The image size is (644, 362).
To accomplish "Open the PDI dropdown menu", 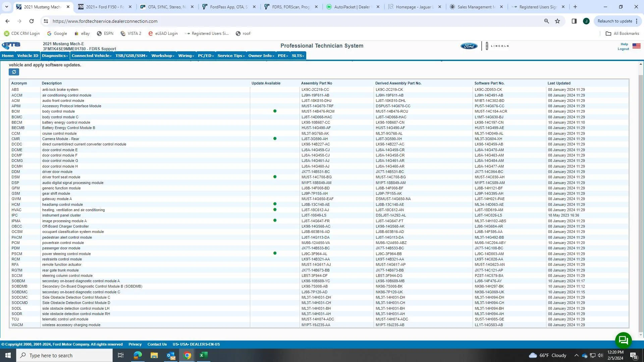I will pos(283,56).
